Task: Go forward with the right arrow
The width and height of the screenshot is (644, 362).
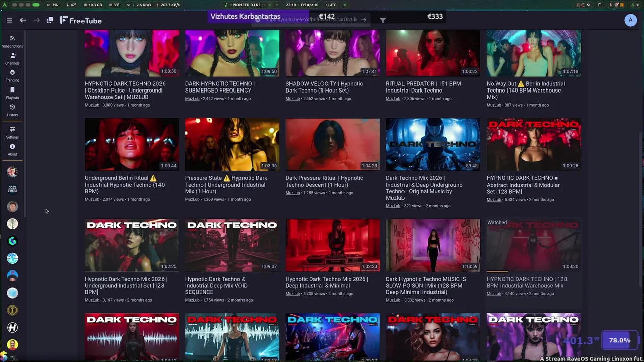Action: point(36,20)
